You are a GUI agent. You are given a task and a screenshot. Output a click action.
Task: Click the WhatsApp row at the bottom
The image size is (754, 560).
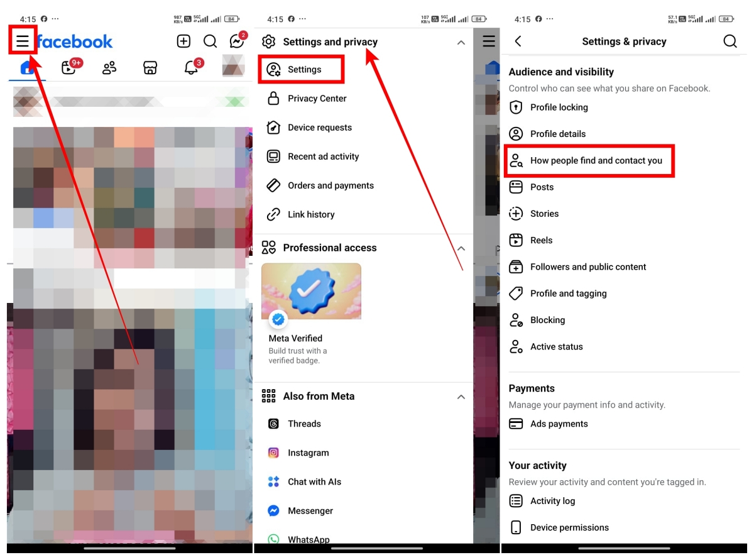point(363,538)
